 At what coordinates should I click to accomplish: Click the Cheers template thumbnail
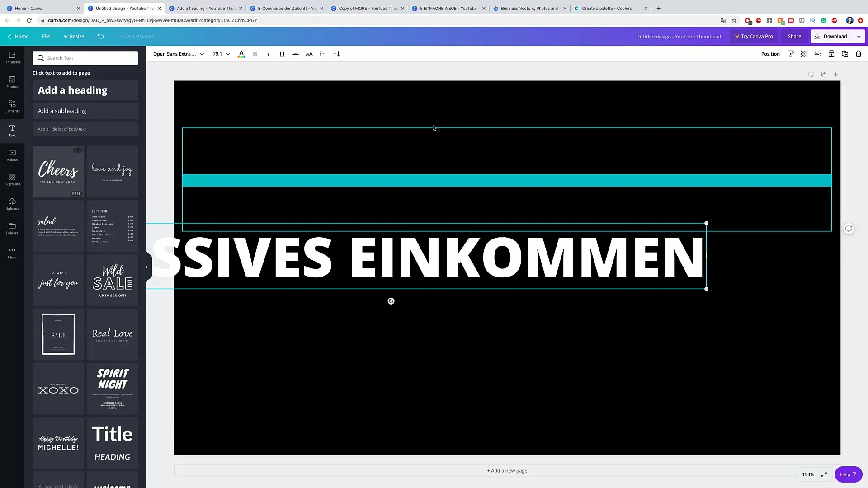(58, 171)
